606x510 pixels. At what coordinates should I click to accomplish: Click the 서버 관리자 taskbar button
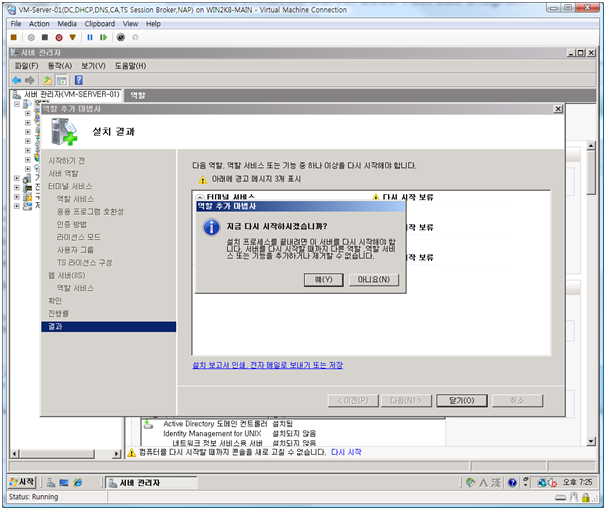pos(151,483)
